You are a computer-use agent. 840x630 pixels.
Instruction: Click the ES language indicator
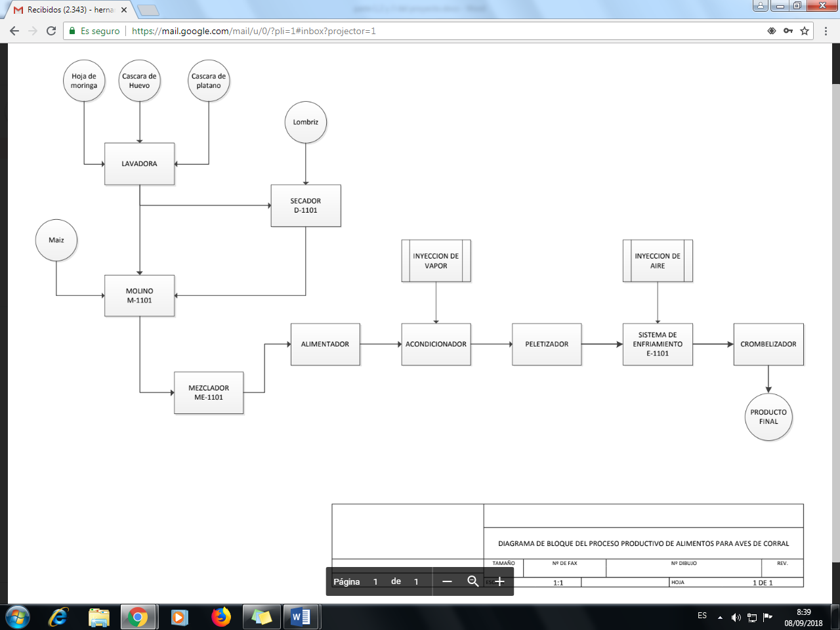coord(702,616)
